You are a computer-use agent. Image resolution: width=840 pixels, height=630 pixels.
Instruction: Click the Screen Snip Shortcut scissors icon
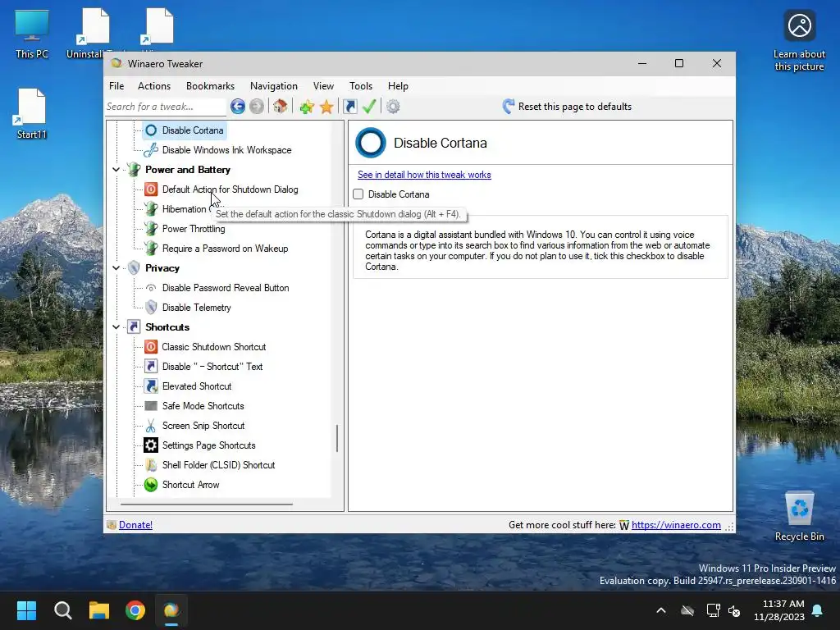(151, 426)
